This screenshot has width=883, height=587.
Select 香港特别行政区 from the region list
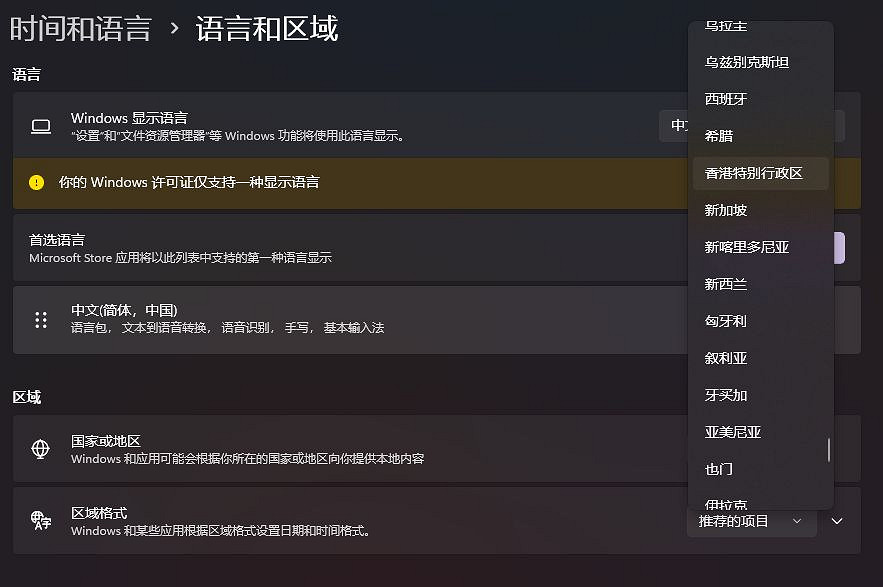pyautogui.click(x=753, y=173)
